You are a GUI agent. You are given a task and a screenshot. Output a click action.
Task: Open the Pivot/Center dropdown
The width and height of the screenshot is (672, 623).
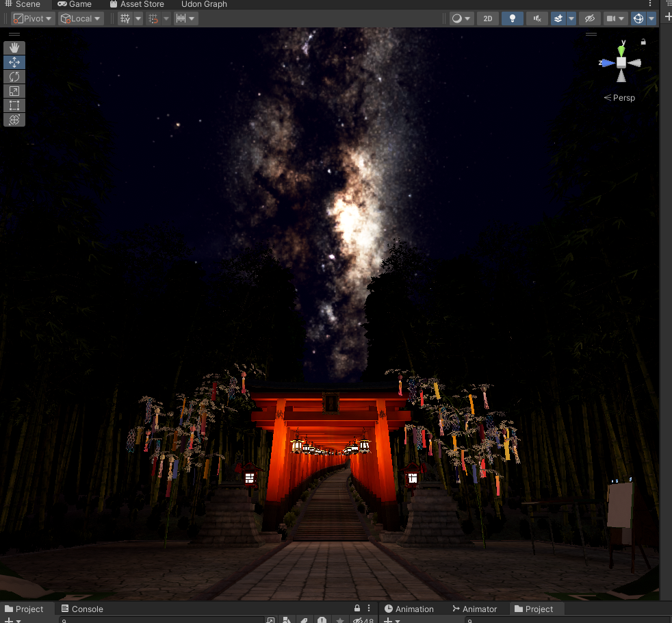33,18
